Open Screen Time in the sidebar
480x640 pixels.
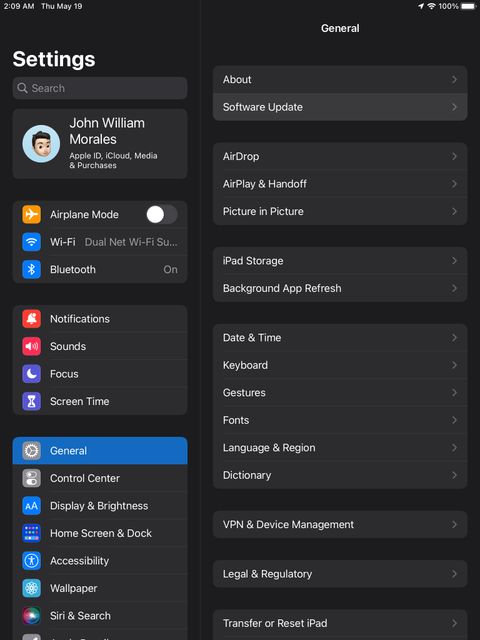(100, 401)
